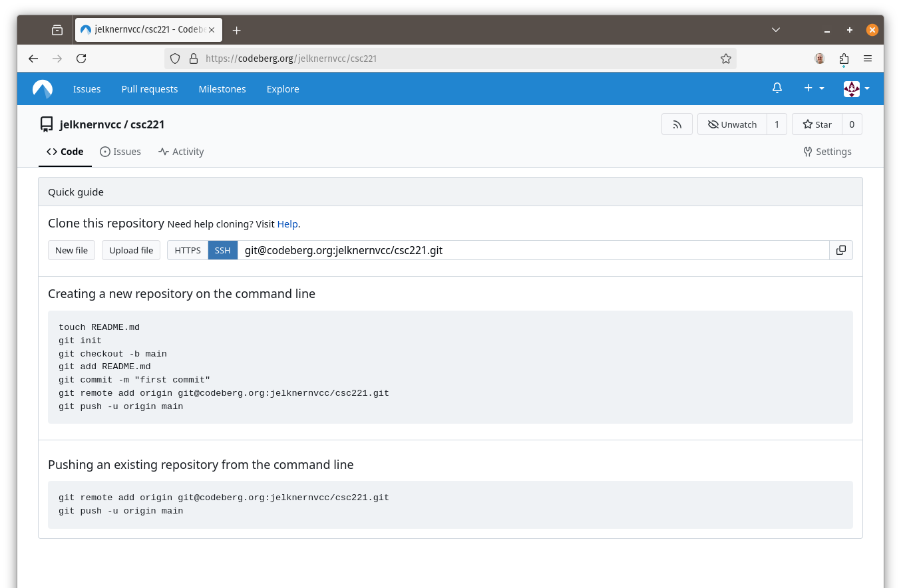Click the 'touch README.md' command line

tap(99, 327)
